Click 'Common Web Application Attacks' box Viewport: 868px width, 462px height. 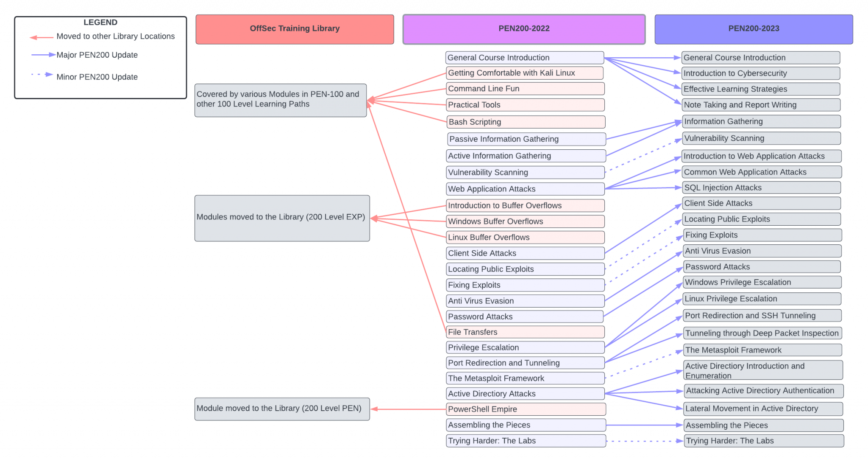pyautogui.click(x=762, y=172)
